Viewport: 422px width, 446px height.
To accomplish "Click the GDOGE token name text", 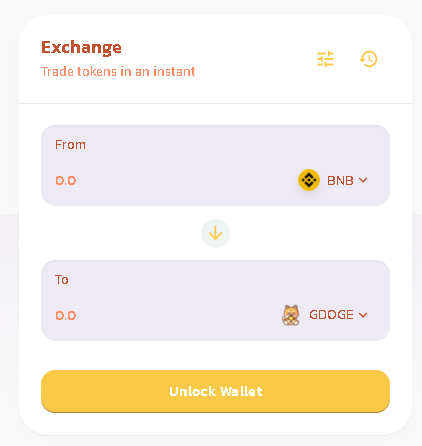I will point(331,315).
